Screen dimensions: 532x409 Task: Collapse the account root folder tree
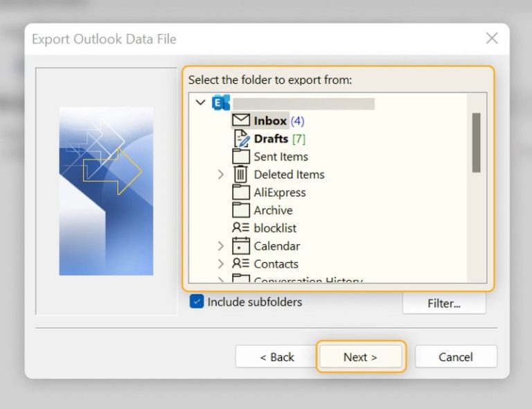(201, 103)
